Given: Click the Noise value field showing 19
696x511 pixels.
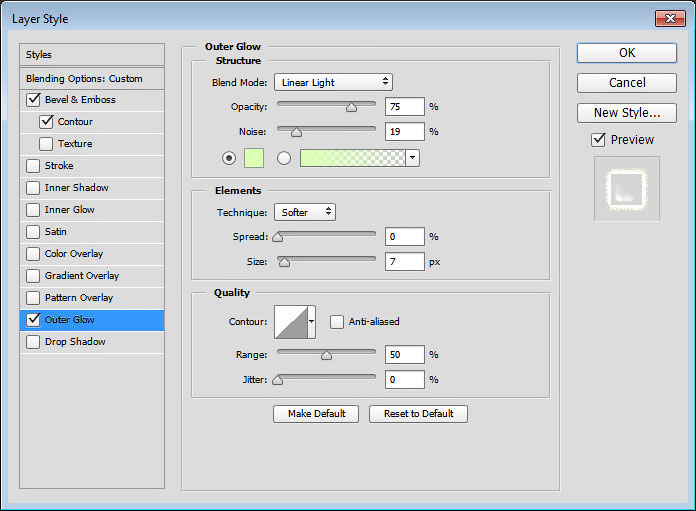Looking at the screenshot, I should [405, 131].
